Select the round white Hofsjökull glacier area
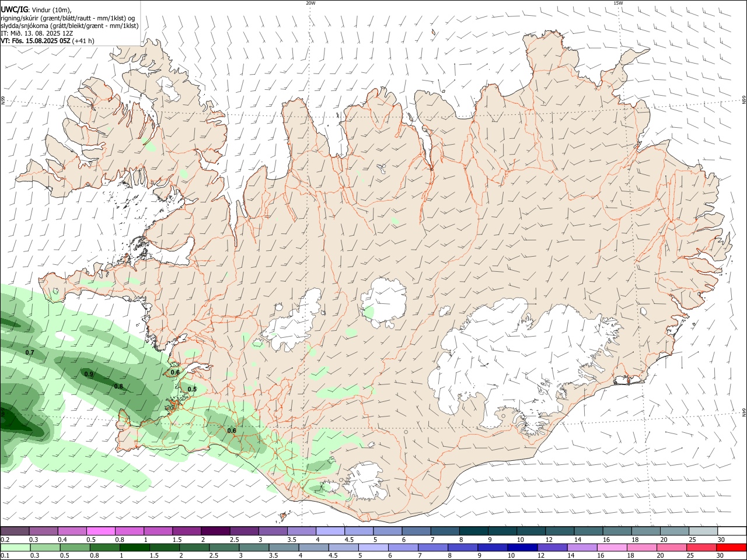Viewport: 747px width, 560px height. point(385,301)
